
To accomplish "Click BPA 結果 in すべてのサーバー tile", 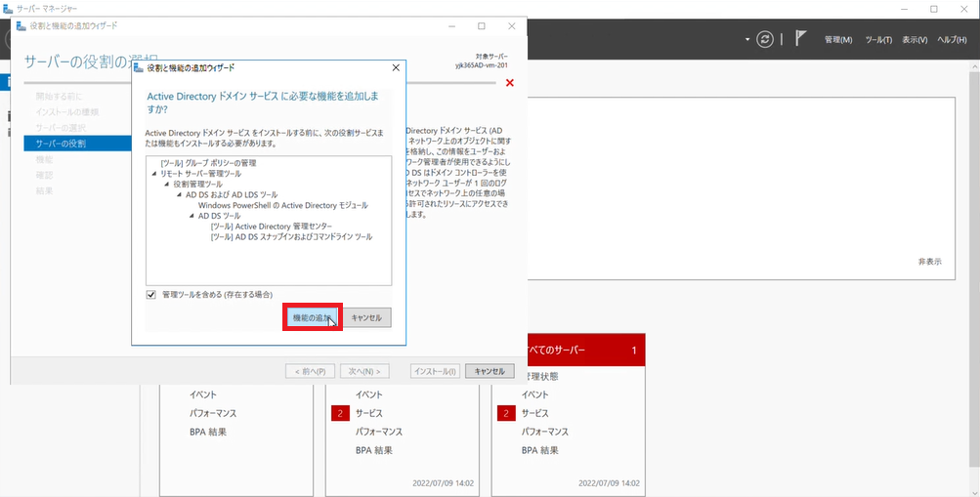I will point(540,450).
